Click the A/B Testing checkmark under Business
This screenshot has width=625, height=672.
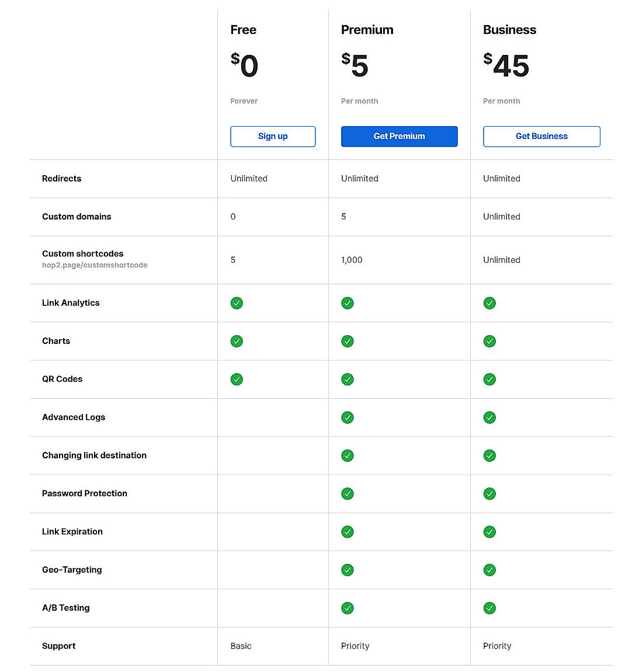(x=489, y=608)
